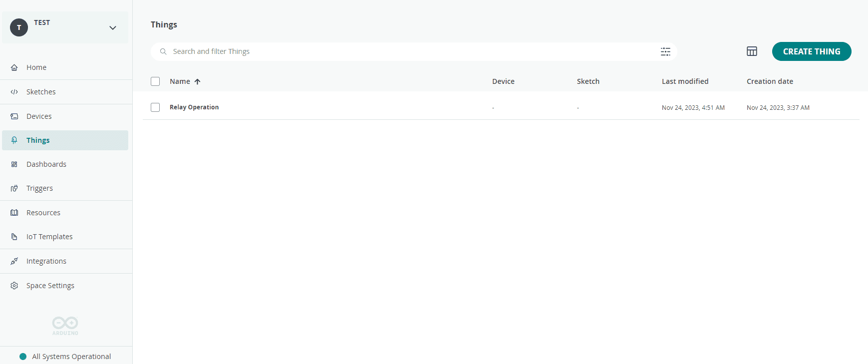The width and height of the screenshot is (868, 364).
Task: Click the Arduino logo in sidebar
Action: pyautogui.click(x=65, y=326)
